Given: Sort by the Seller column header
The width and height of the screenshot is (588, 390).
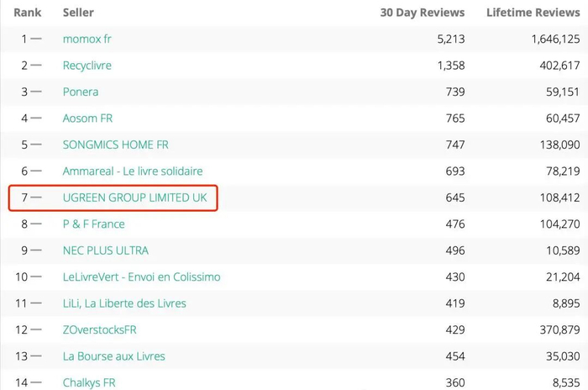Looking at the screenshot, I should 78,13.
